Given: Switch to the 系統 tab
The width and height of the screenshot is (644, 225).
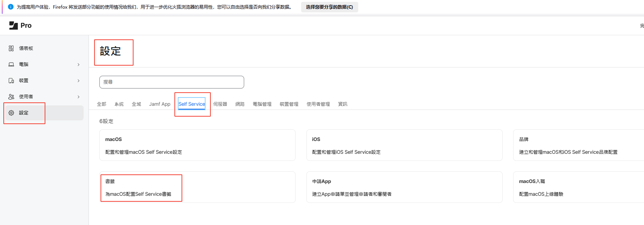Looking at the screenshot, I should pos(119,104).
